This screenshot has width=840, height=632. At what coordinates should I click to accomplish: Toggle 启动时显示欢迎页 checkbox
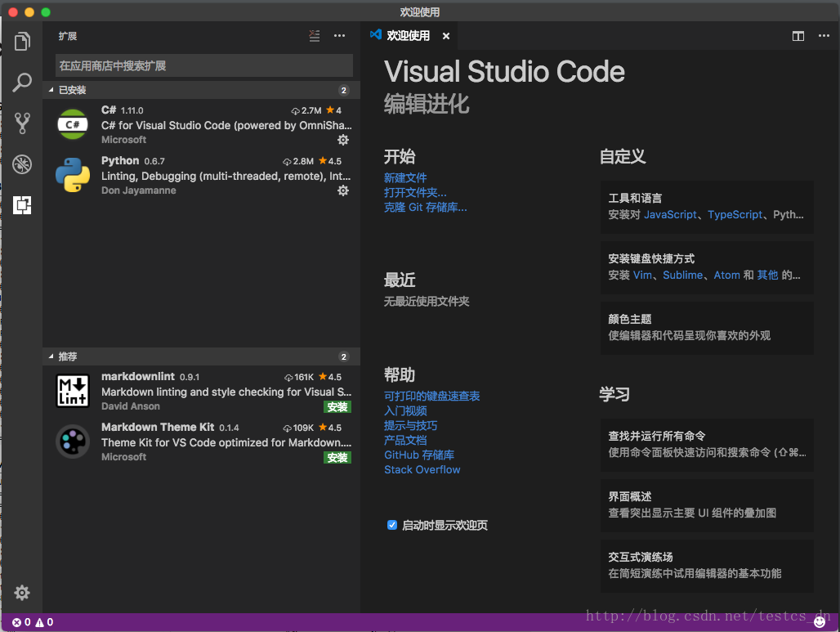pyautogui.click(x=392, y=525)
